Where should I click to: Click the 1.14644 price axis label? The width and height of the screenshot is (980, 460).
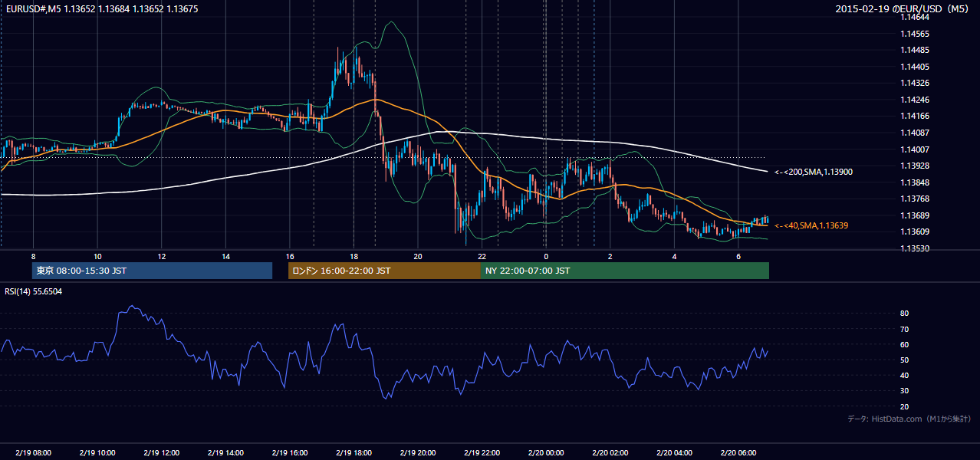(x=914, y=17)
